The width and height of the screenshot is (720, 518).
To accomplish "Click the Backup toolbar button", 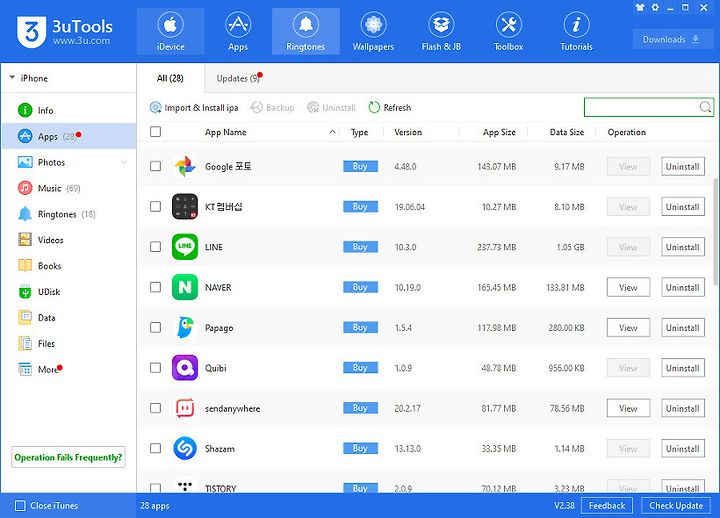I will tap(272, 107).
